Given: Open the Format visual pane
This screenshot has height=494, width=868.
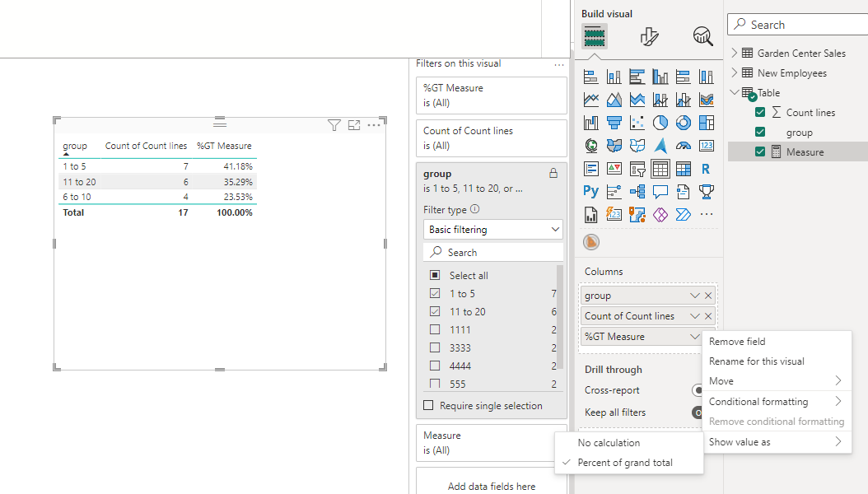Looking at the screenshot, I should pos(649,36).
